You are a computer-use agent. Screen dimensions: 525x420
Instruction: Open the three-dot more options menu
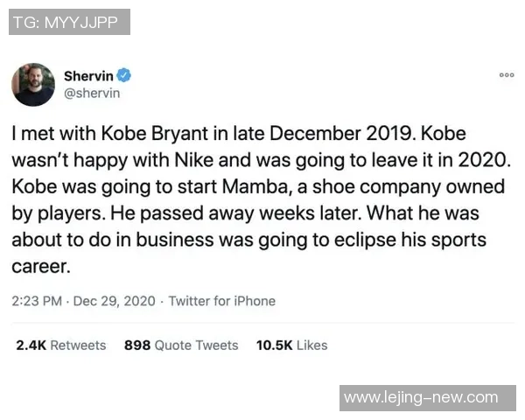(x=507, y=76)
